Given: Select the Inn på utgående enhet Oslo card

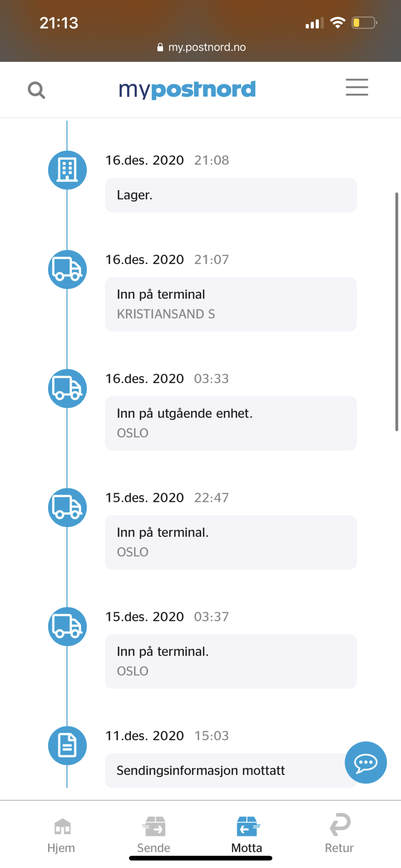Looking at the screenshot, I should click(231, 423).
